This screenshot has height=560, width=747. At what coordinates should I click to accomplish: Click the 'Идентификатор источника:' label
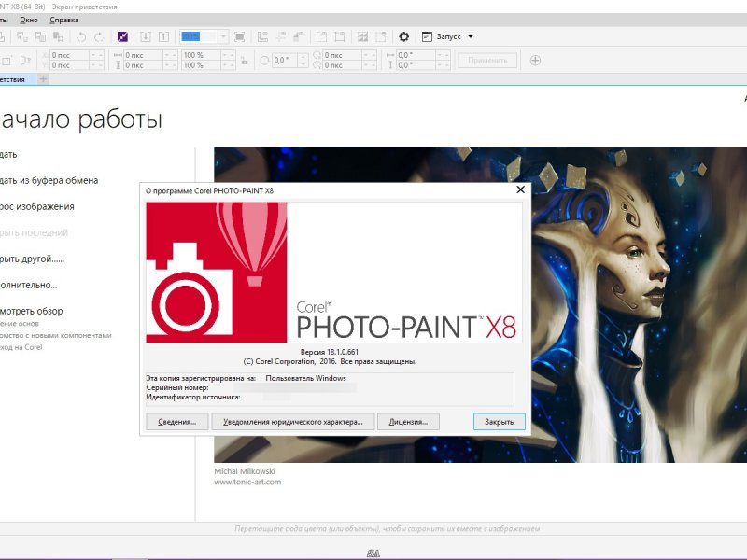tap(193, 398)
